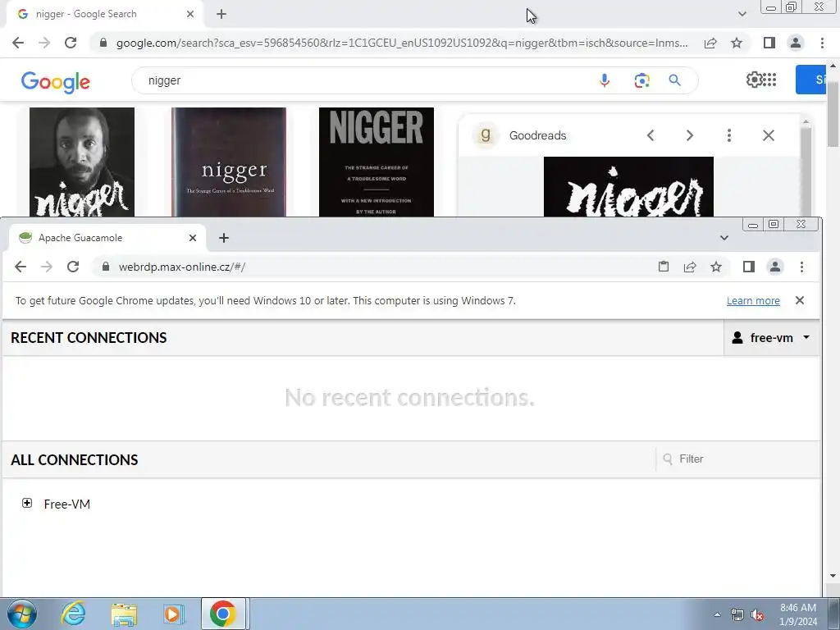The height and width of the screenshot is (630, 840).
Task: Open tab search chevron in Guacamole window
Action: pos(724,238)
